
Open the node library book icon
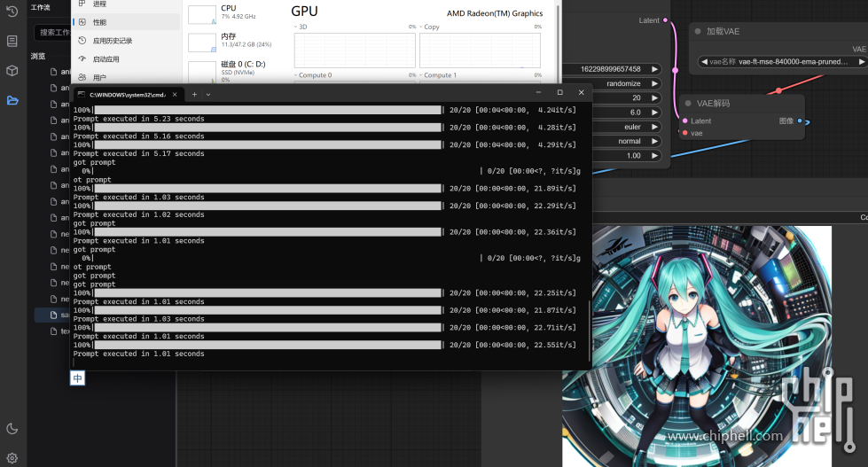[12, 41]
